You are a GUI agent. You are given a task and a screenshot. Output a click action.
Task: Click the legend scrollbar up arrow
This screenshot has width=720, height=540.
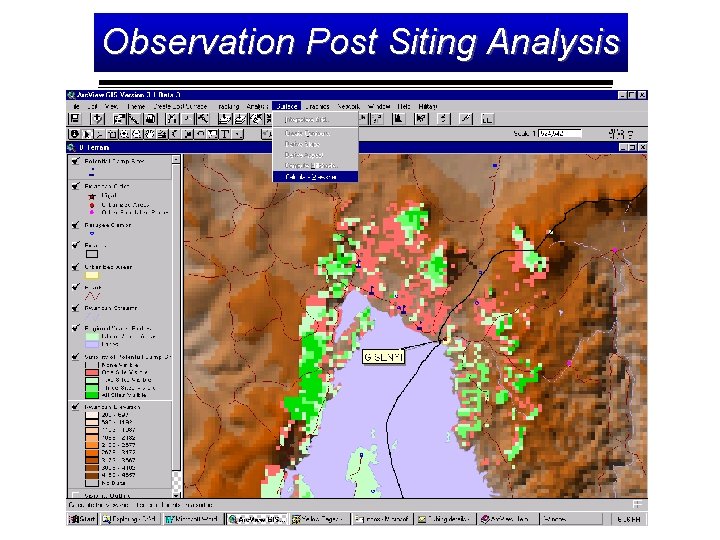(x=176, y=159)
